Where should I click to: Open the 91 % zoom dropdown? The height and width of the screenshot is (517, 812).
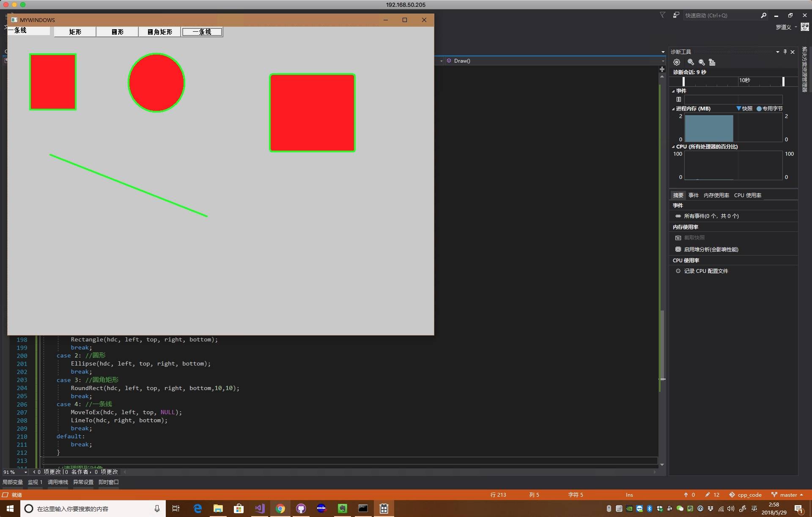tap(26, 472)
